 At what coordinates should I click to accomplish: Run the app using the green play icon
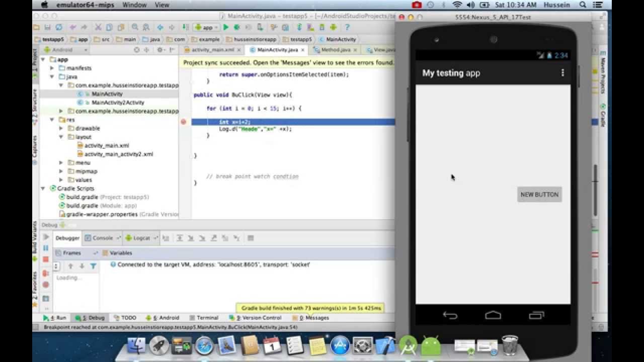tap(225, 28)
